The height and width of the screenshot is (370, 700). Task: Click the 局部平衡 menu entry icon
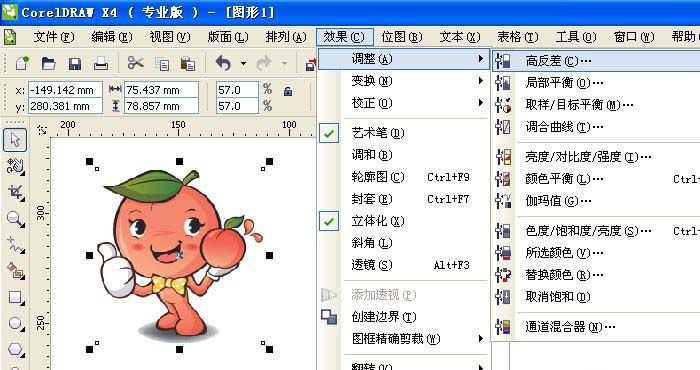tap(504, 83)
